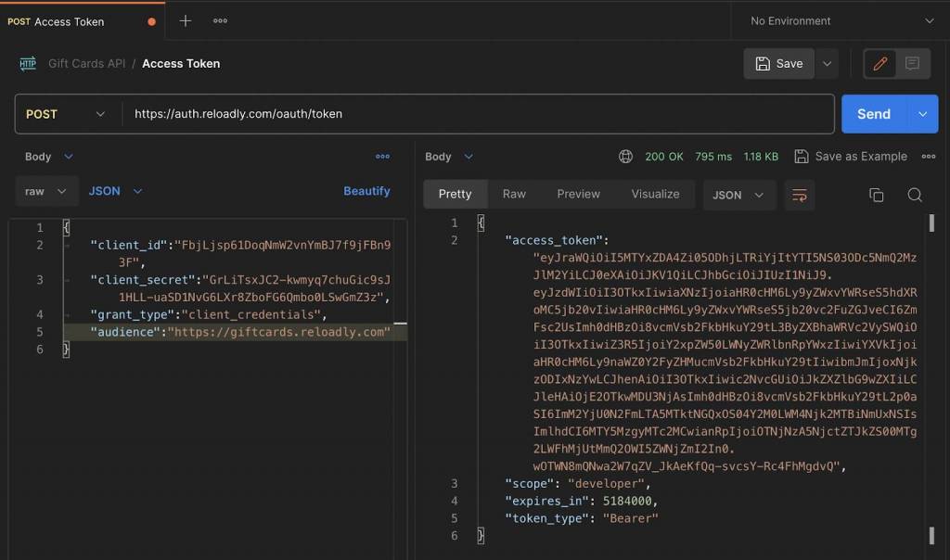
Task: Click the network globe icon
Action: [x=626, y=157]
